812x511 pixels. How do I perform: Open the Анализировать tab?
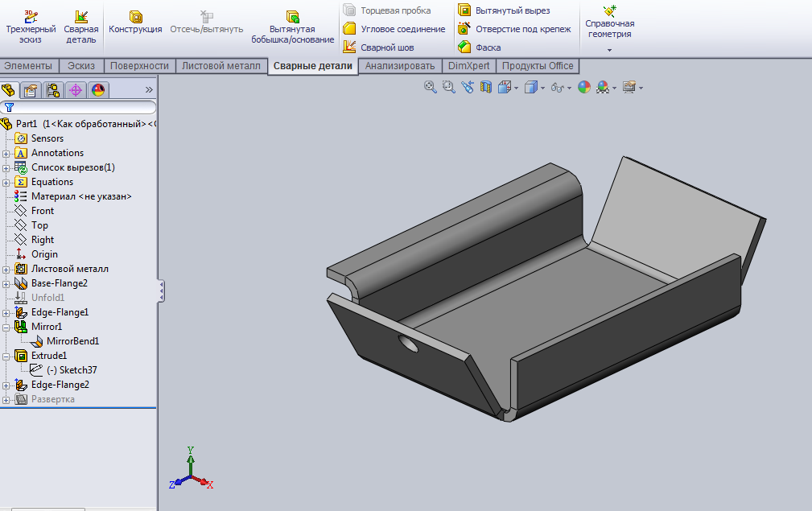point(400,66)
